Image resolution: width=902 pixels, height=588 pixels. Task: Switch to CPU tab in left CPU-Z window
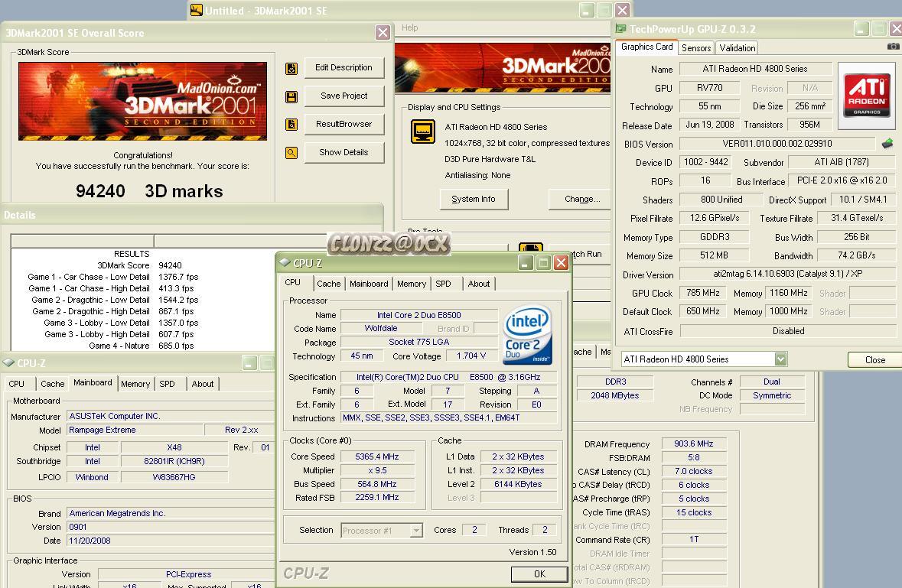point(17,384)
